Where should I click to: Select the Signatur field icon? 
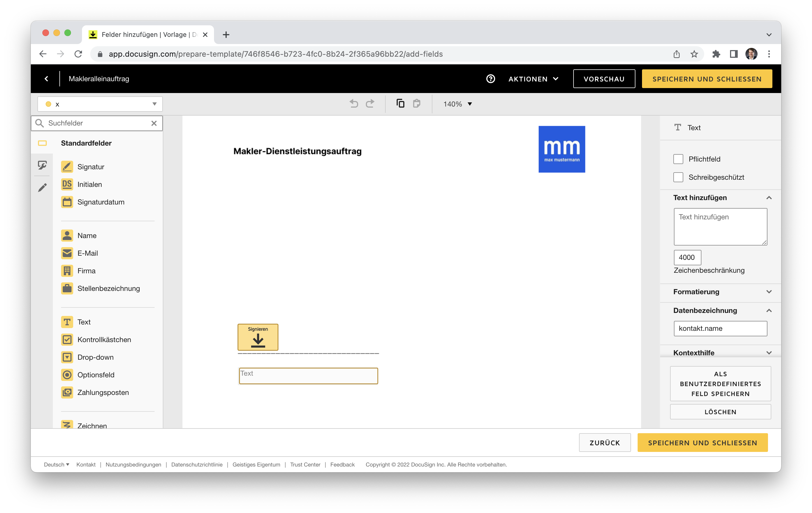pos(67,167)
